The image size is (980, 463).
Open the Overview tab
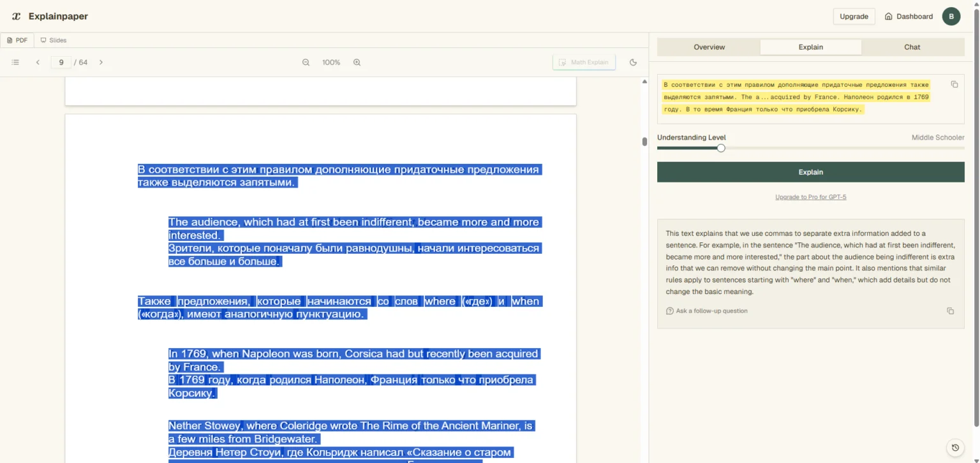[709, 47]
